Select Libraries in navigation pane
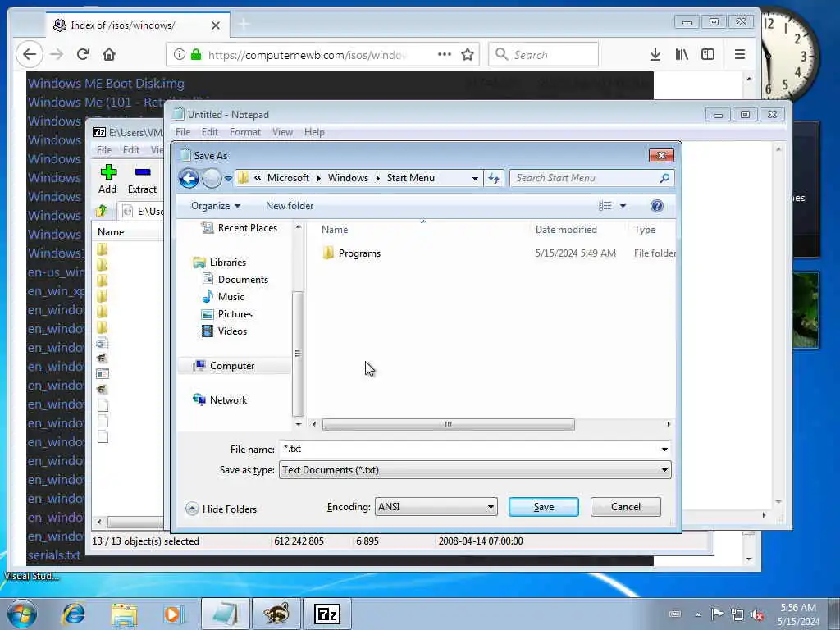The width and height of the screenshot is (840, 630). point(220,262)
